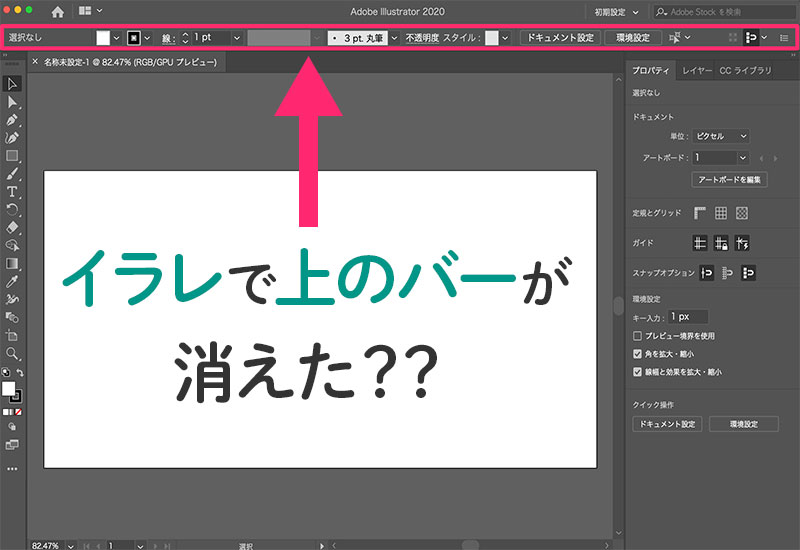Image resolution: width=800 pixels, height=550 pixels.
Task: Toggle snap to pixel option
Action: 748,273
